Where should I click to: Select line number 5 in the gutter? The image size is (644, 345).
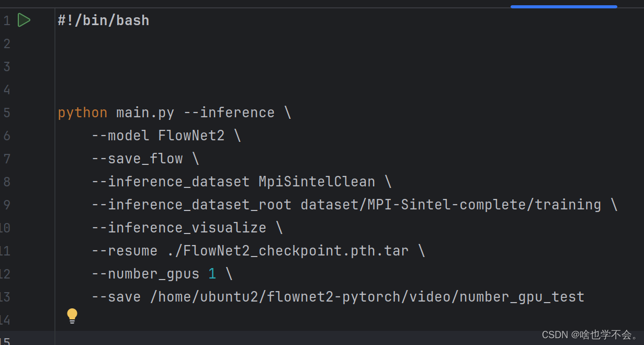pos(7,112)
